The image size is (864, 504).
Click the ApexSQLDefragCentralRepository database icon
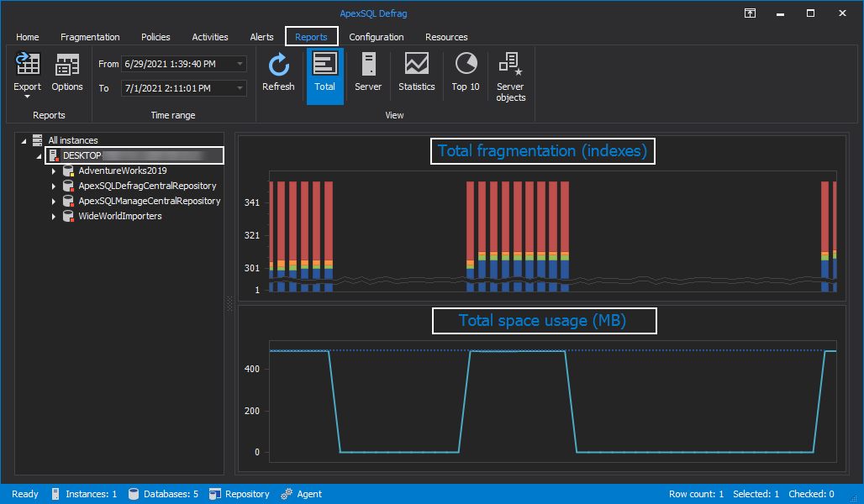click(x=68, y=186)
